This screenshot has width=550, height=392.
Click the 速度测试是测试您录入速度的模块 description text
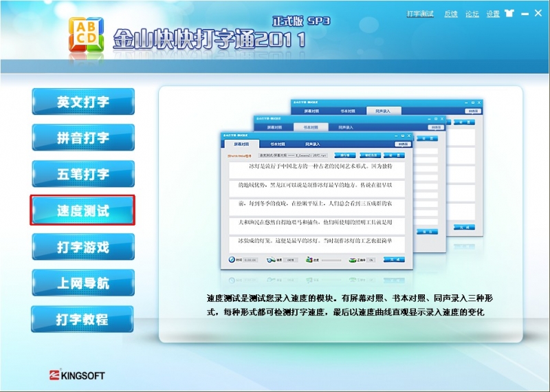[x=349, y=305]
